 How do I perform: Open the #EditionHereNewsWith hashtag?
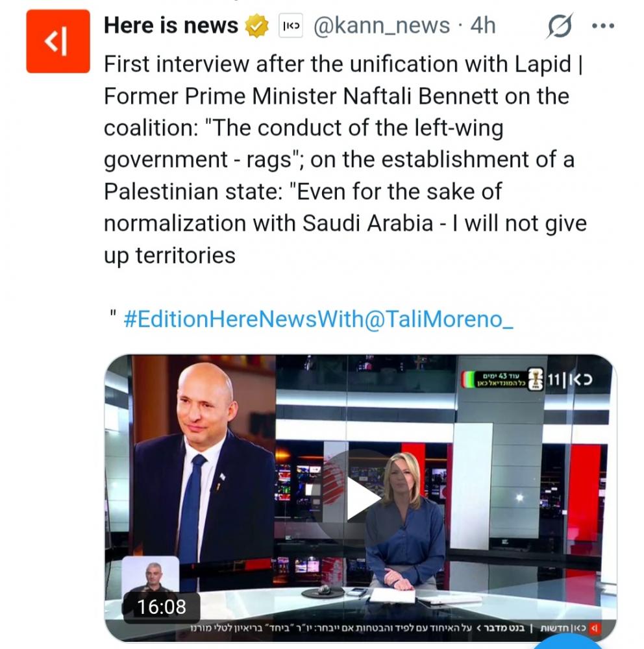pos(244,319)
